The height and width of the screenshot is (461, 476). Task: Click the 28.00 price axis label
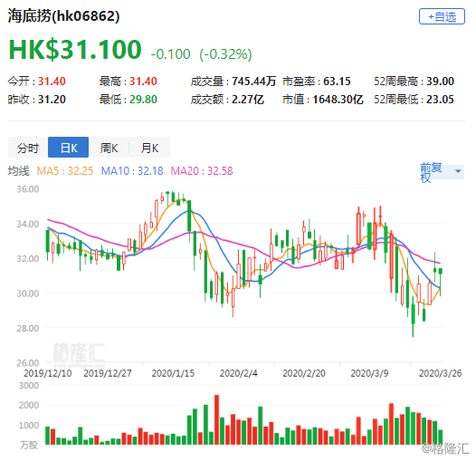[x=28, y=329]
